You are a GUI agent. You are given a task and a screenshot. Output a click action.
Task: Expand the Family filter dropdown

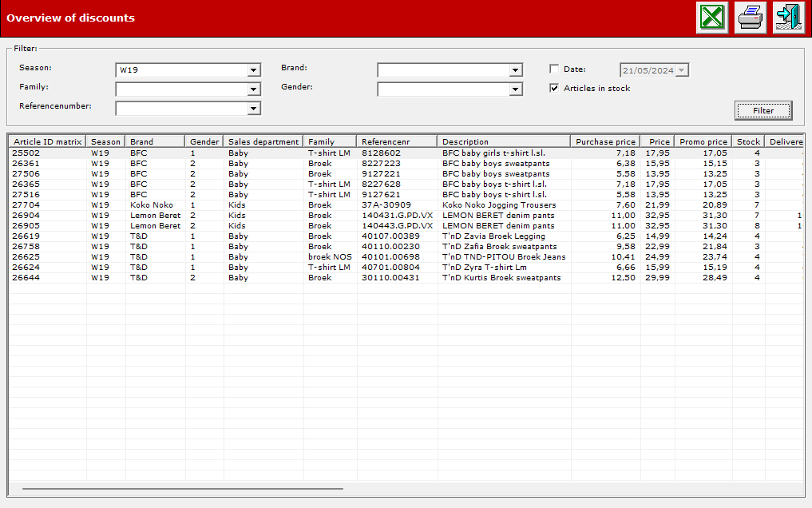point(253,89)
